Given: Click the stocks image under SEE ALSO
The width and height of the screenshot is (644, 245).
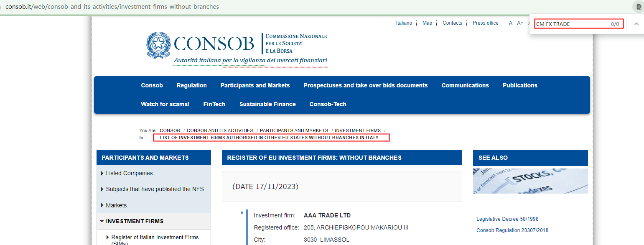Looking at the screenshot, I should [530, 181].
